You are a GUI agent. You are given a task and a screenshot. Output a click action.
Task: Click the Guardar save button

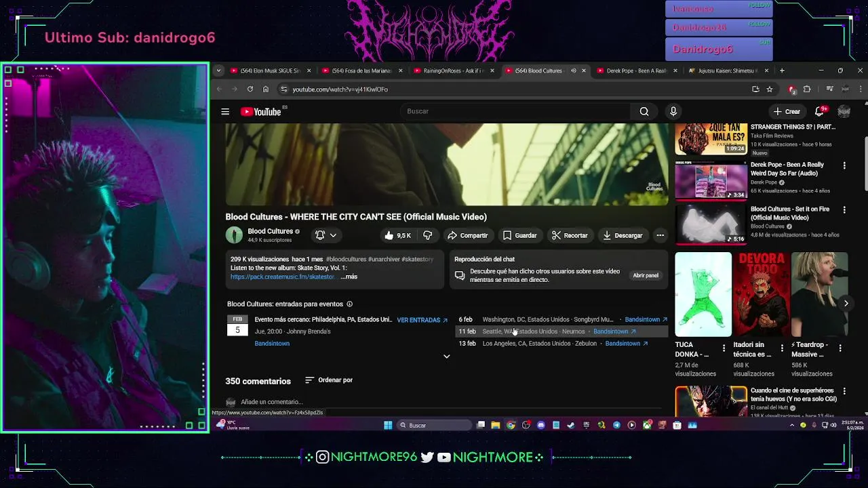tap(519, 235)
